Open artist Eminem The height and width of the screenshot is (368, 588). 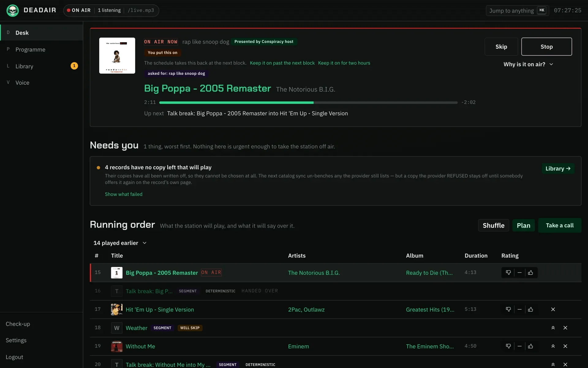coord(299,346)
